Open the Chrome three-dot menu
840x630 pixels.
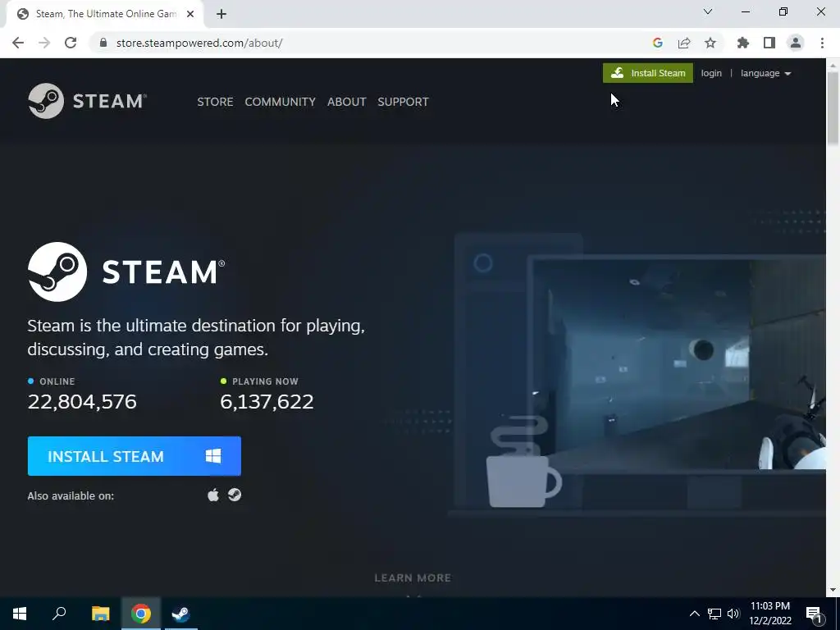point(822,43)
